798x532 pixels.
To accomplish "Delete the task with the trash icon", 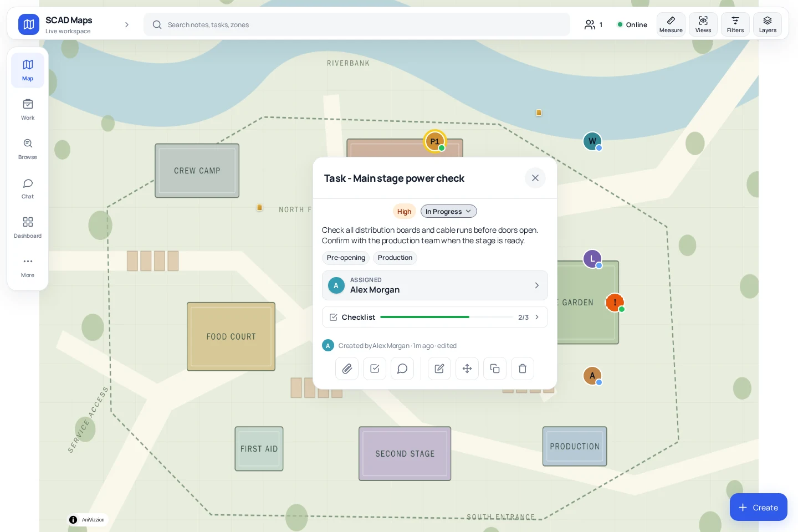I will point(523,369).
